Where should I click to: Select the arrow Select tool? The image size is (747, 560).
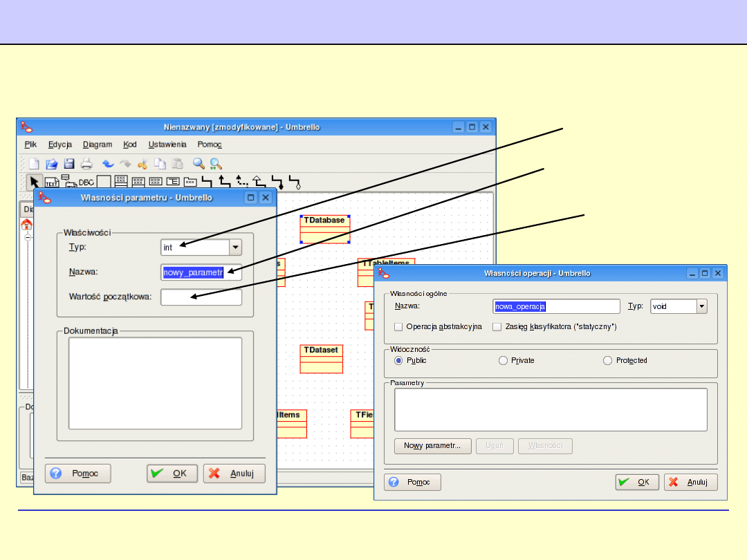pyautogui.click(x=33, y=182)
